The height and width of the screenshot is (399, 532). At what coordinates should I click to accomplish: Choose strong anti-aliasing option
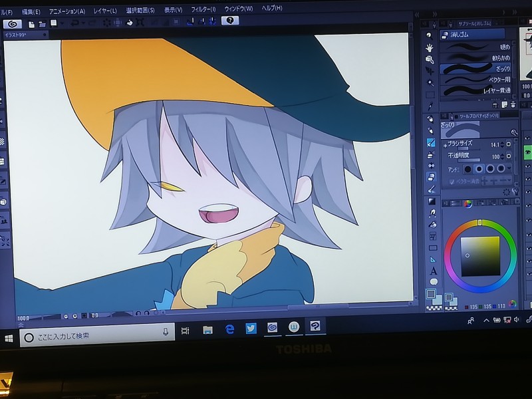501,168
